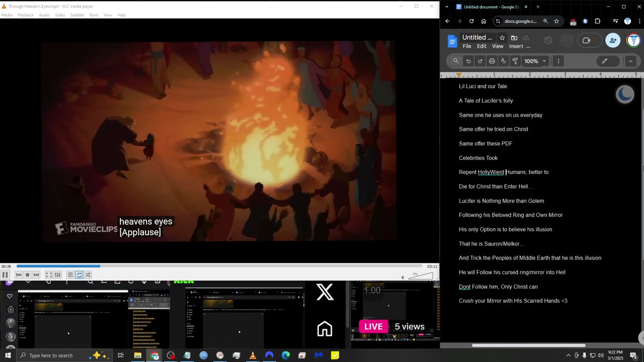Toggle random shuffle in VLC
This screenshot has height=362, width=644.
tap(88, 275)
